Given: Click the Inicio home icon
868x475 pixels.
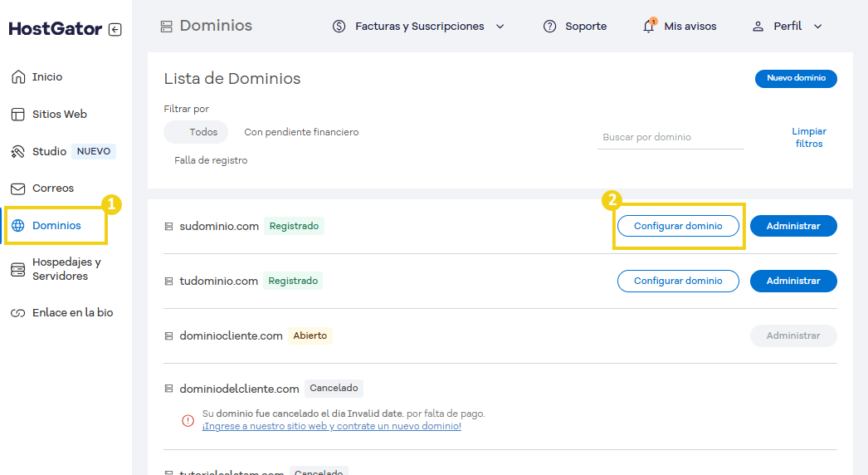Looking at the screenshot, I should [x=18, y=76].
